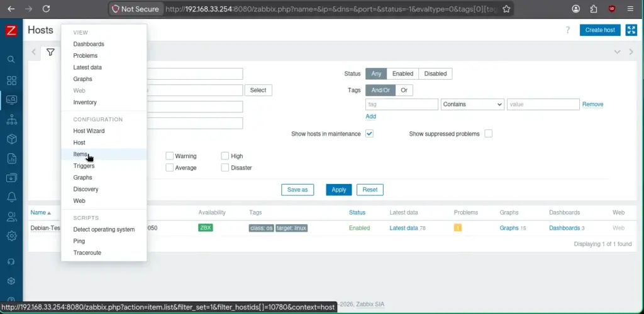
Task: Click the help question mark icon
Action: [x=568, y=30]
